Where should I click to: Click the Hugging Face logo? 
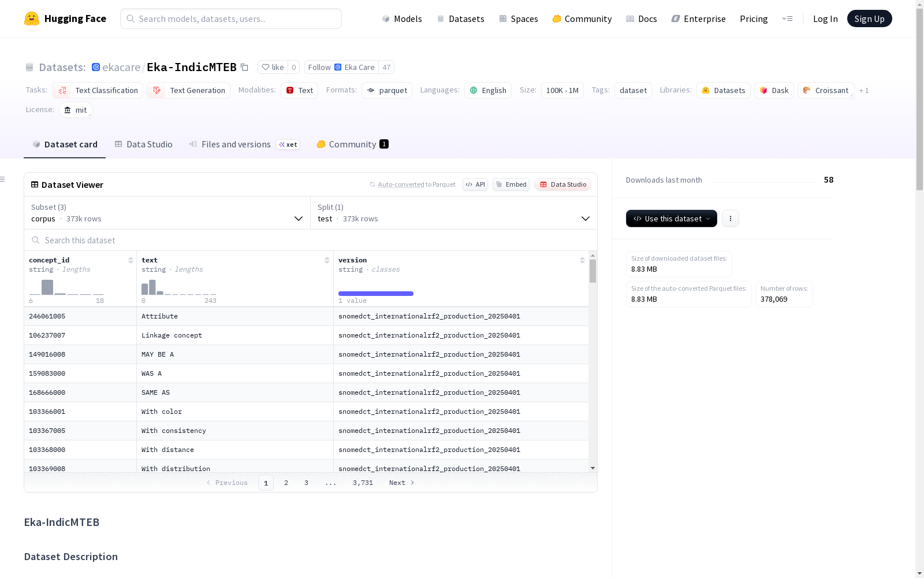coord(65,18)
